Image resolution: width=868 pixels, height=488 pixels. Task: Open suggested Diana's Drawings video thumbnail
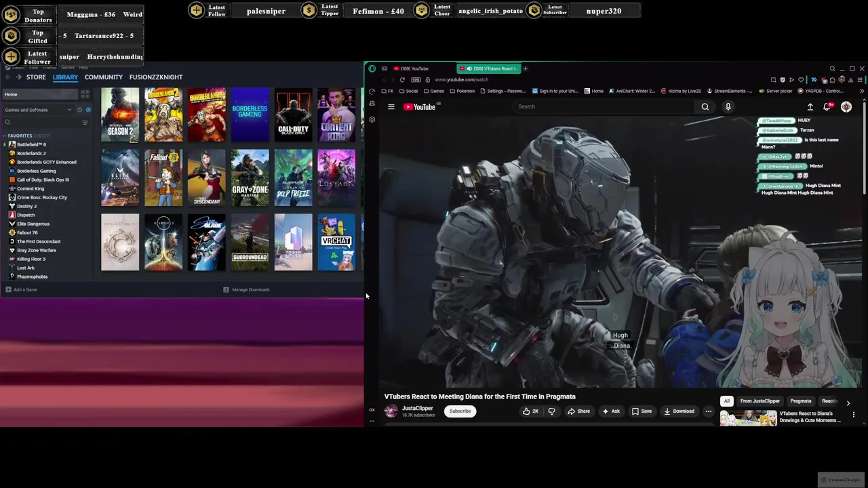point(749,418)
